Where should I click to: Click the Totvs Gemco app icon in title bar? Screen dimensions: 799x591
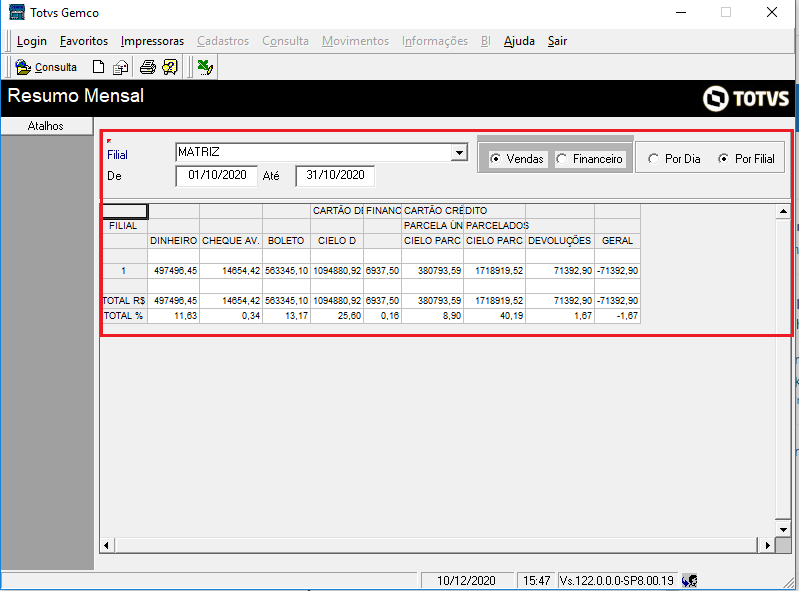click(17, 12)
